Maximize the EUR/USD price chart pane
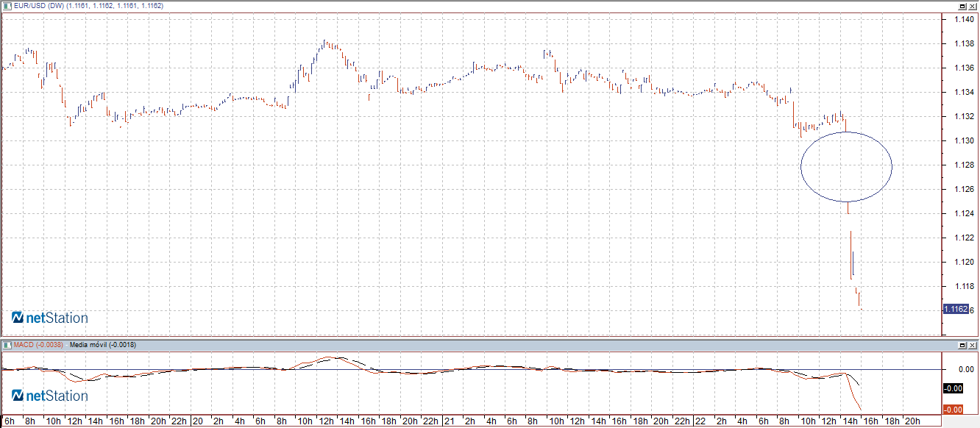980x428 pixels. click(x=962, y=6)
